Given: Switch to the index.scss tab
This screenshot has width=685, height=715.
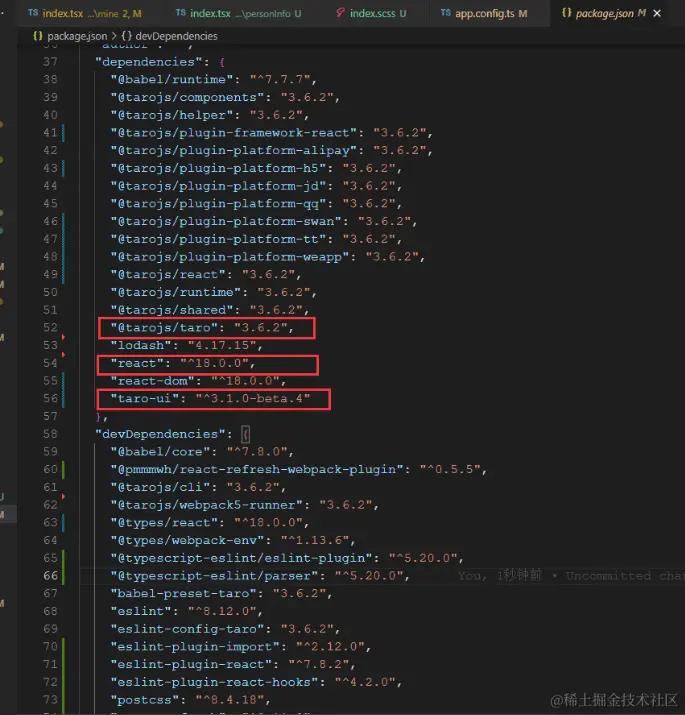Looking at the screenshot, I should (x=371, y=14).
